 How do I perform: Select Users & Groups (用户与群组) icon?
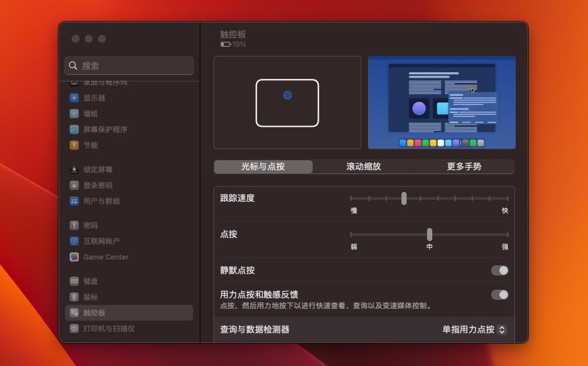[74, 201]
